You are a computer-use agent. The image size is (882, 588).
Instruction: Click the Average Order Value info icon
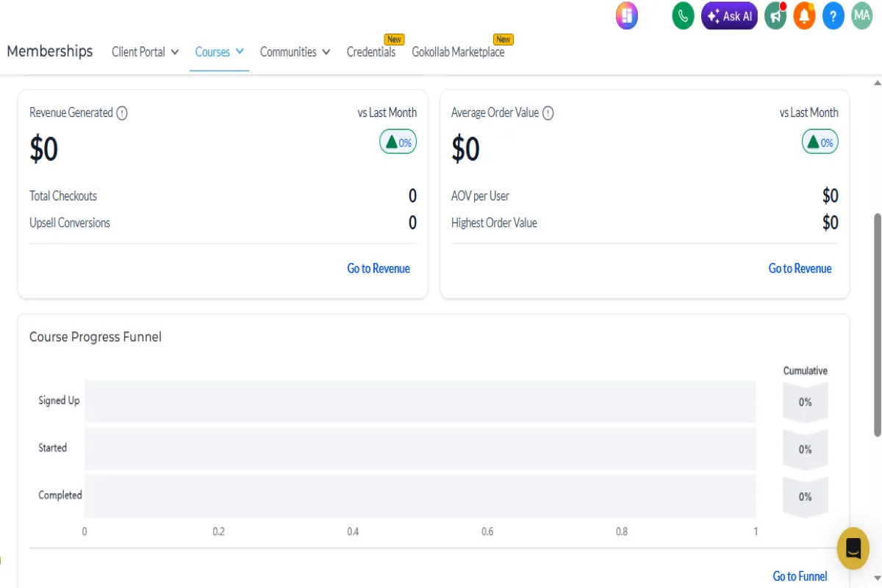point(548,113)
